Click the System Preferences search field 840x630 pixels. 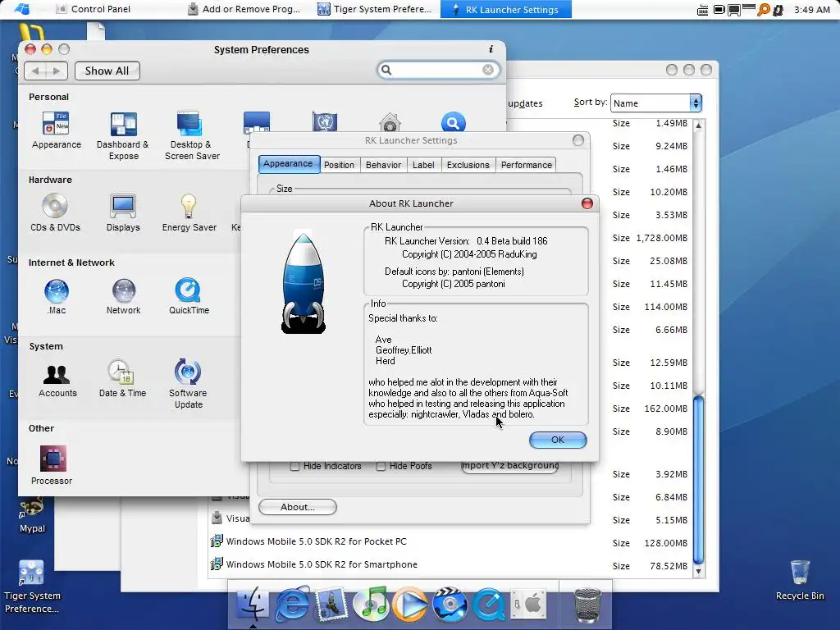438,71
